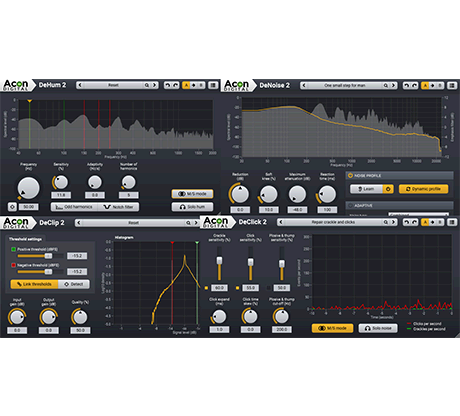The height and width of the screenshot is (416, 460).
Task: Click the Number of harmonics knob
Action: tap(128, 182)
